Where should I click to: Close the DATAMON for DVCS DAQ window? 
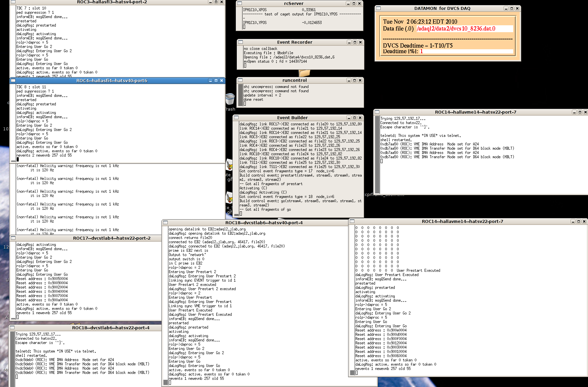click(517, 8)
